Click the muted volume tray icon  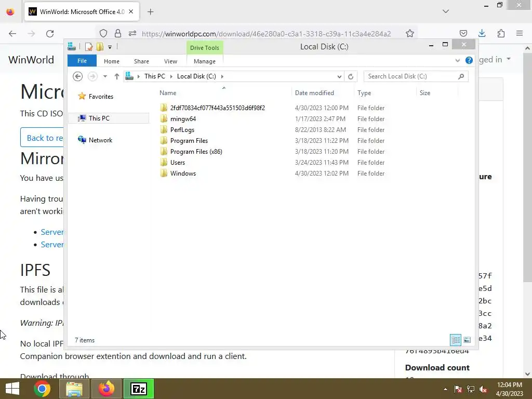click(x=483, y=389)
